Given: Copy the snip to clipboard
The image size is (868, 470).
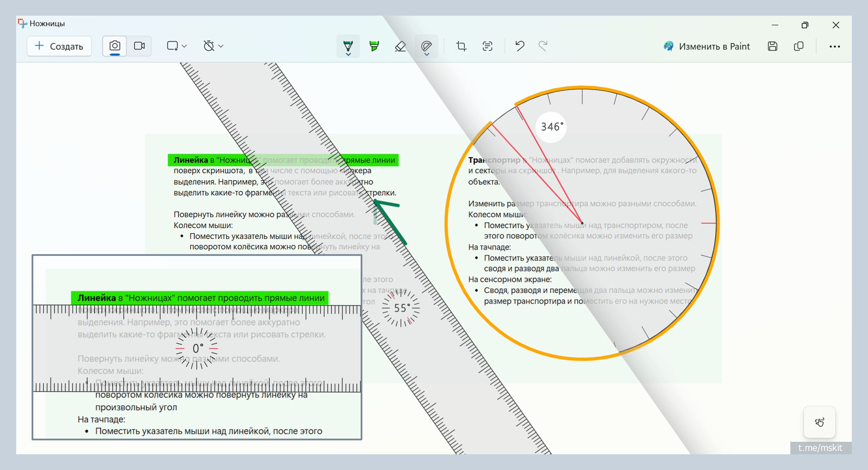Looking at the screenshot, I should pos(799,46).
